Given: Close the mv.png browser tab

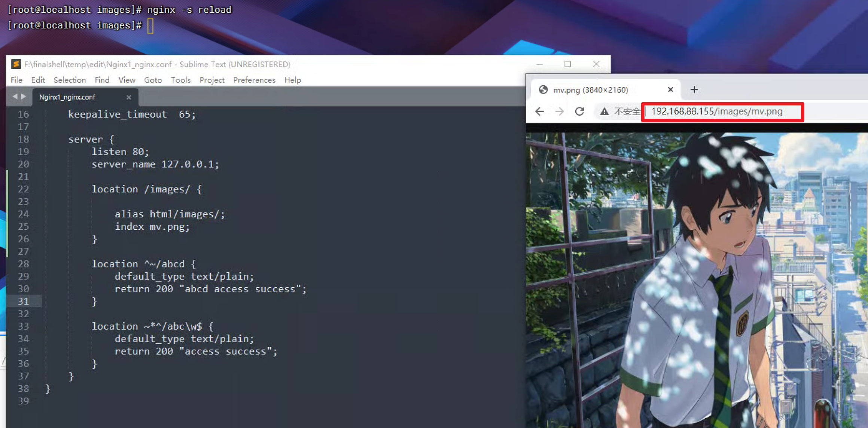Looking at the screenshot, I should coord(670,90).
